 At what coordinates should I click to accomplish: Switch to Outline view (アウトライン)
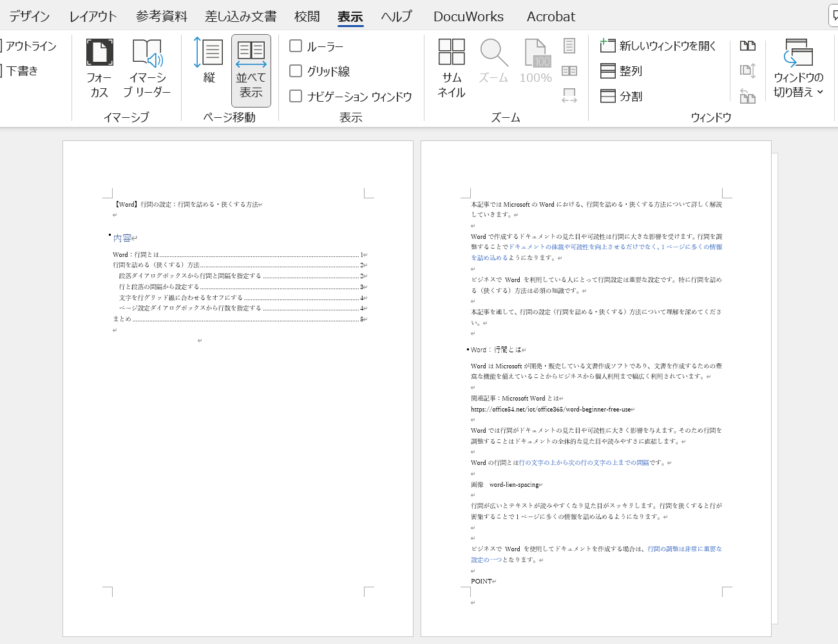(28, 46)
